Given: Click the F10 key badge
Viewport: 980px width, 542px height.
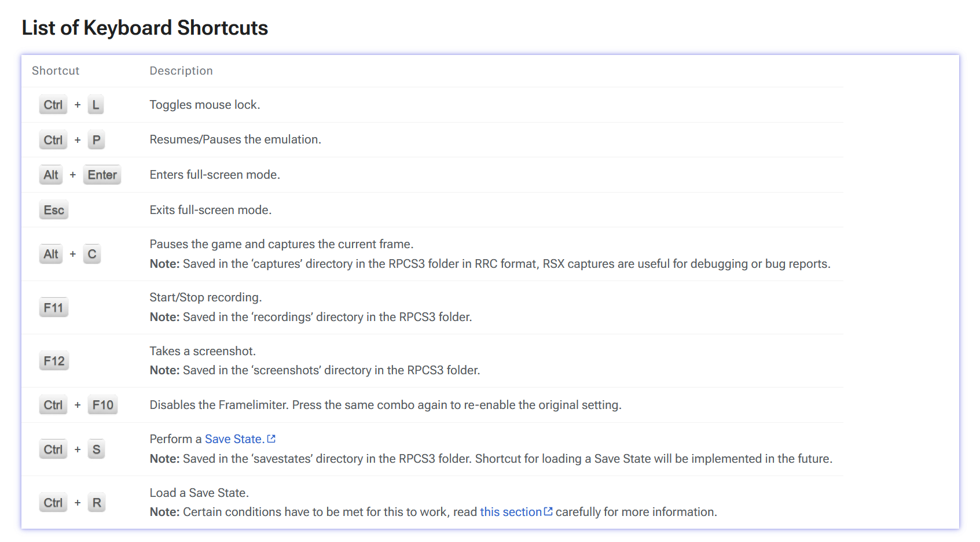Looking at the screenshot, I should (x=103, y=405).
